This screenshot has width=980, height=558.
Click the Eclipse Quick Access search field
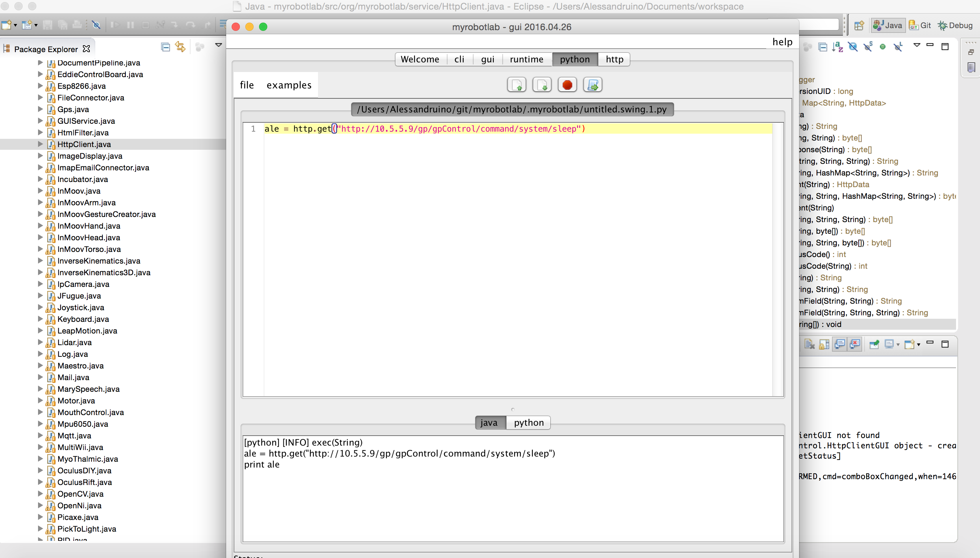[x=819, y=25]
